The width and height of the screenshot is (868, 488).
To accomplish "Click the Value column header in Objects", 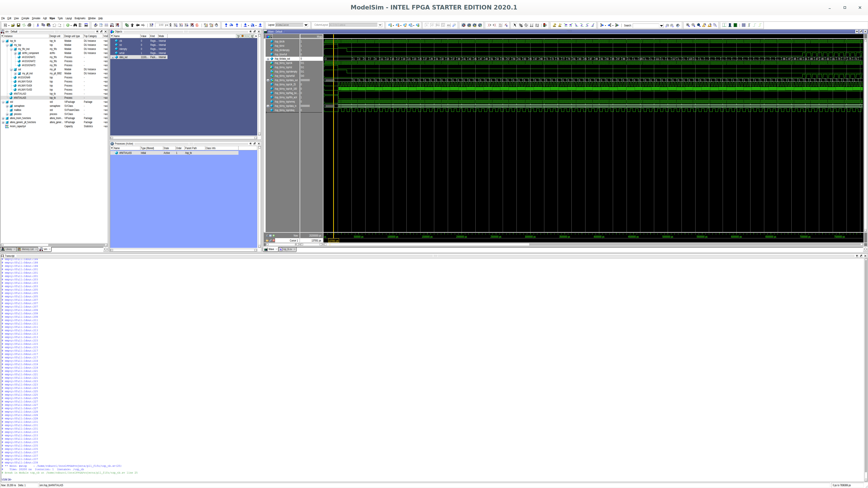I will (x=145, y=36).
